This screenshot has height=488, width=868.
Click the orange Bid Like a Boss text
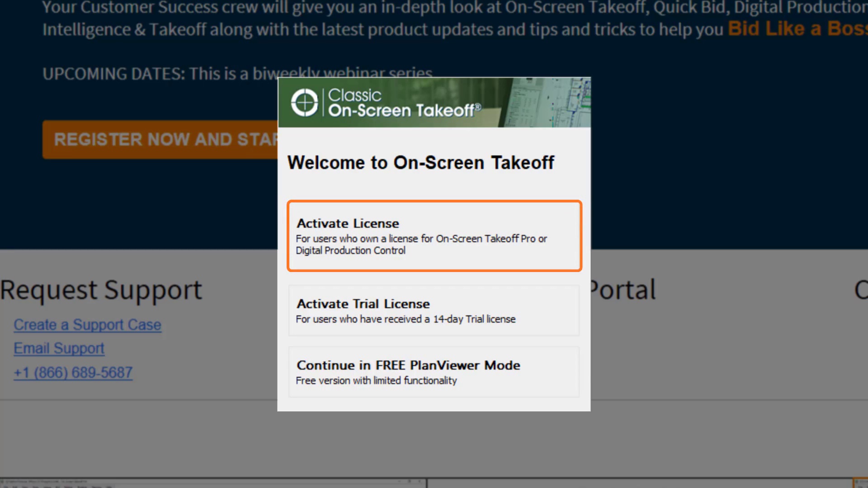(797, 29)
